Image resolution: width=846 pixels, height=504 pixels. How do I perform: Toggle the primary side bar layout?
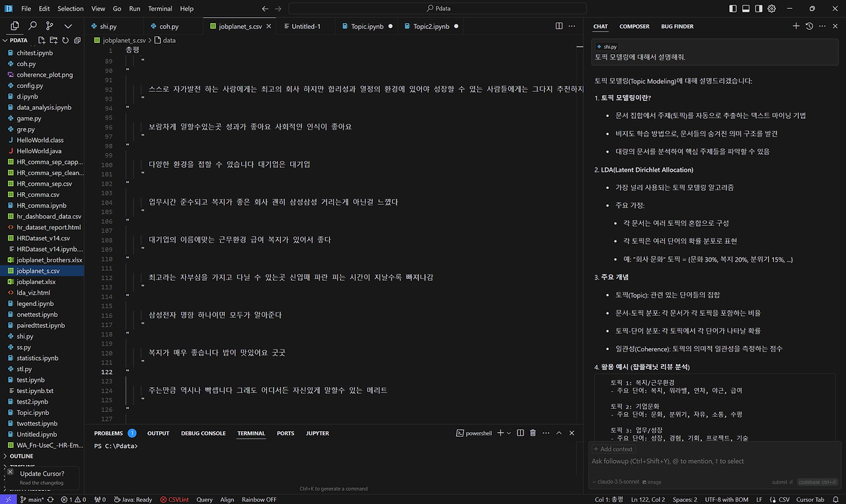click(x=732, y=9)
